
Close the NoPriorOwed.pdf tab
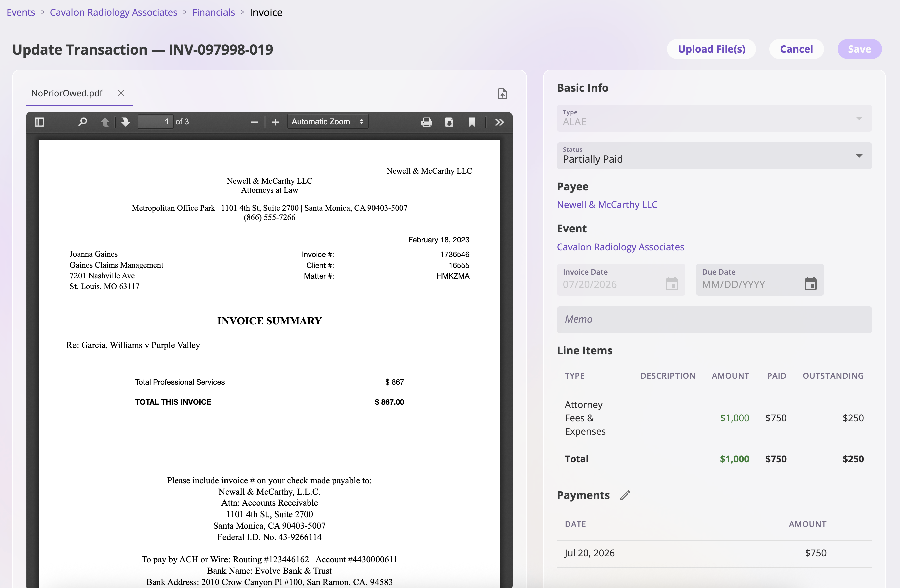pos(121,93)
